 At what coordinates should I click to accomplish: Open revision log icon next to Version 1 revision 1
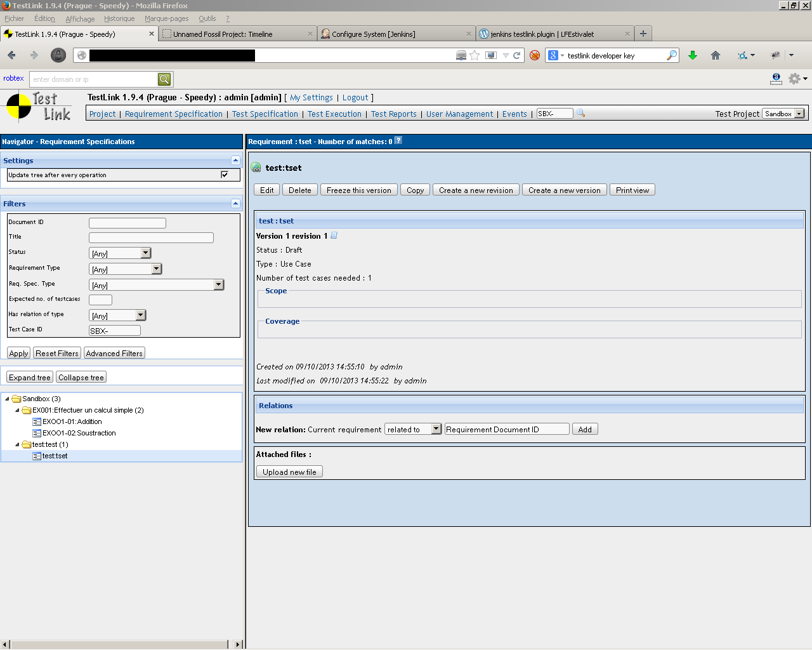[x=334, y=235]
